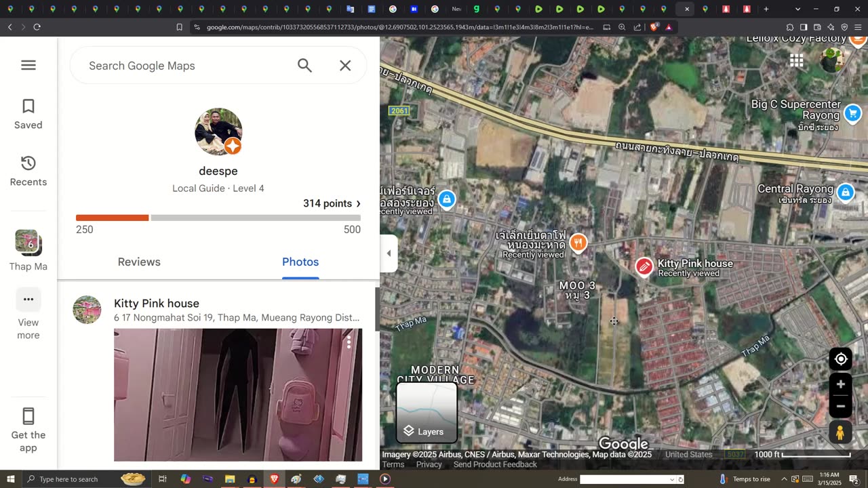Open the Layers map type switcher
The image size is (868, 488).
point(427,412)
